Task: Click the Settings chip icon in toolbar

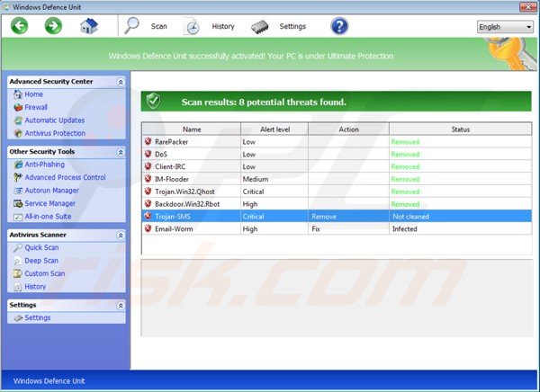Action: pos(260,26)
